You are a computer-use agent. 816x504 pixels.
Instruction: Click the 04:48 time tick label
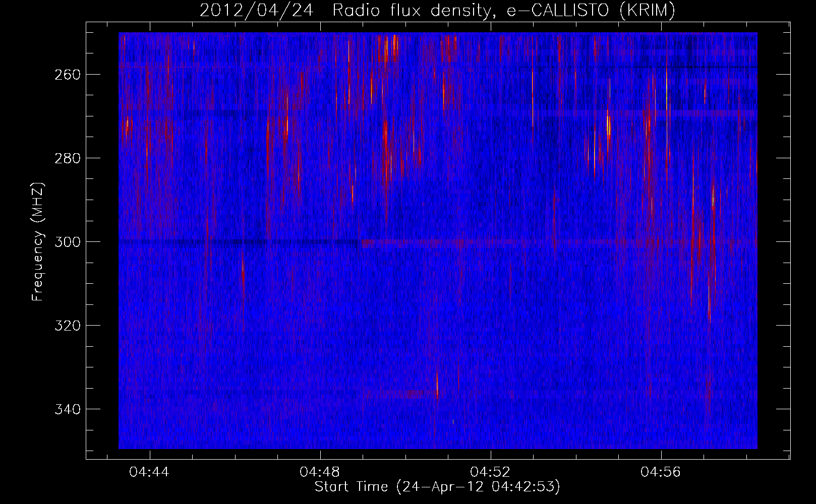(x=320, y=472)
